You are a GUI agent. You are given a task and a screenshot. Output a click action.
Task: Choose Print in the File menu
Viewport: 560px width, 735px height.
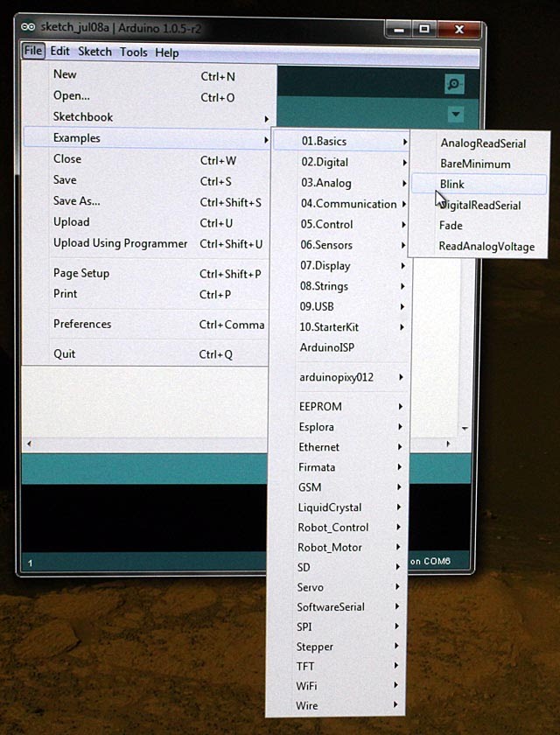(x=148, y=294)
